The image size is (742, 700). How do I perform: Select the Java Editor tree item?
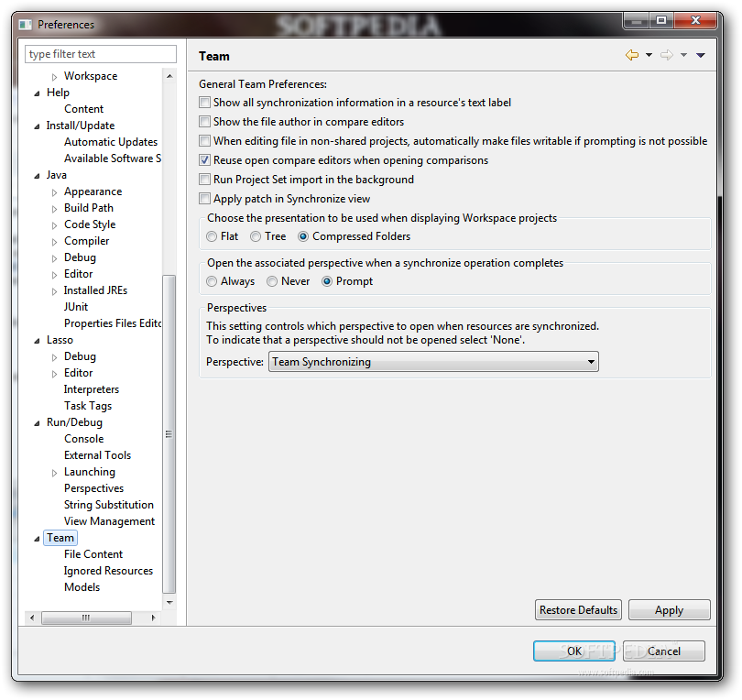79,274
